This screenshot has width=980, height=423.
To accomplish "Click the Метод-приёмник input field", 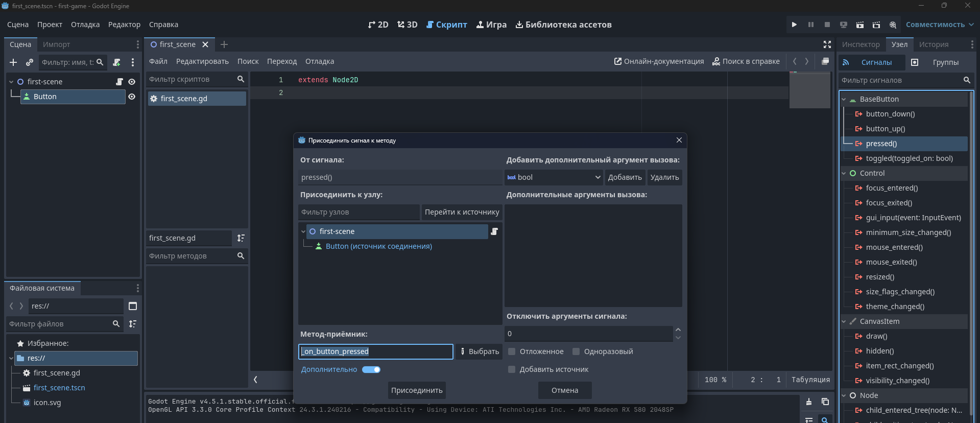I will [375, 351].
